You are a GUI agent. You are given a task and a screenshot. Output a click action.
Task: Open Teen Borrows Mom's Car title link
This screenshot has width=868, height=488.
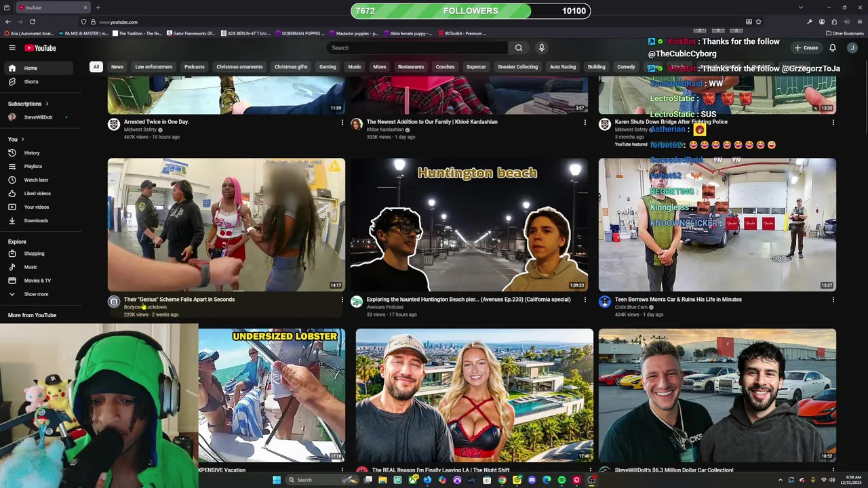[x=678, y=300]
